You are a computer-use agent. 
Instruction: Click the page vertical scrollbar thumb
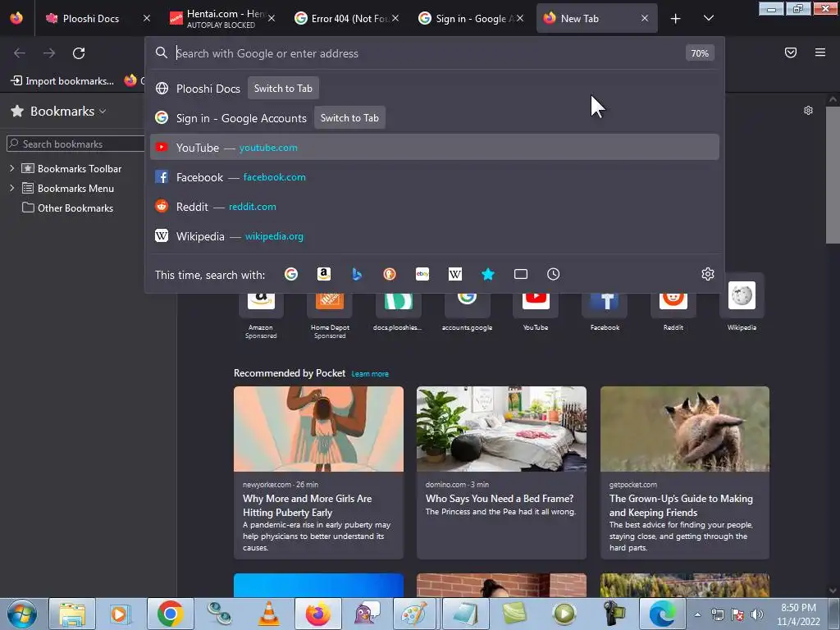click(x=833, y=174)
